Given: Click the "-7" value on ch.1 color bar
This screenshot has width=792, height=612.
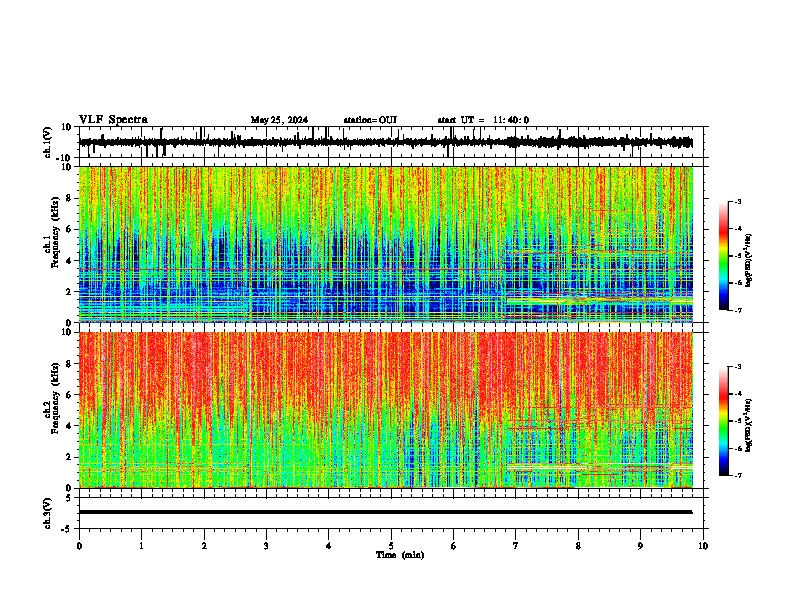Looking at the screenshot, I should [738, 310].
